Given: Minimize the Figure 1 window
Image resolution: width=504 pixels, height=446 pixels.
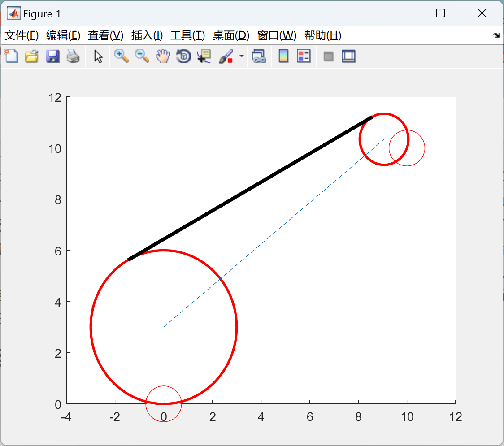Looking at the screenshot, I should click(x=400, y=13).
